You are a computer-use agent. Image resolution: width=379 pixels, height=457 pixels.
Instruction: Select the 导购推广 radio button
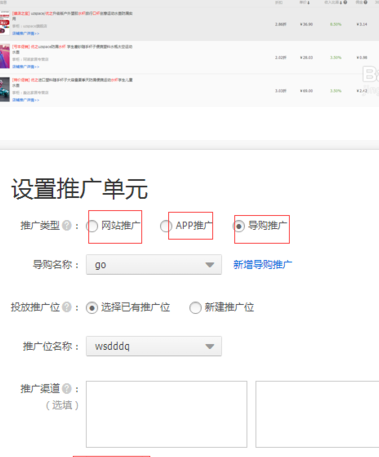point(239,226)
